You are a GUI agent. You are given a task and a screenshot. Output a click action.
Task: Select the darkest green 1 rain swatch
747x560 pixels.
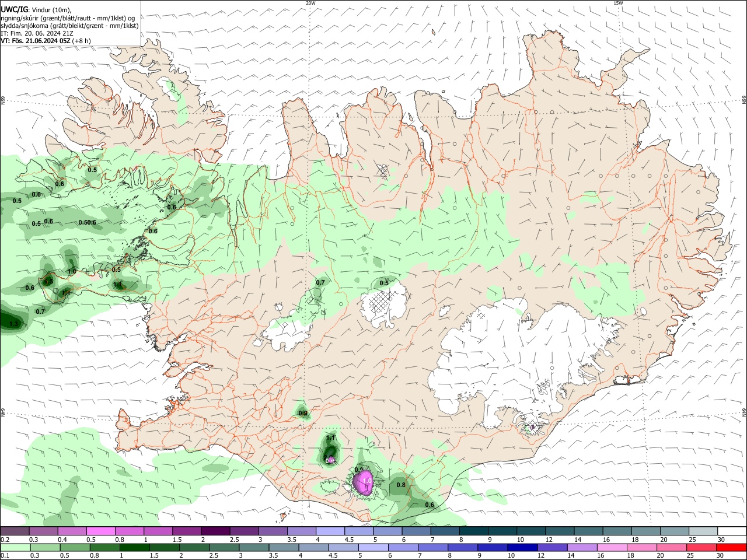click(134, 547)
